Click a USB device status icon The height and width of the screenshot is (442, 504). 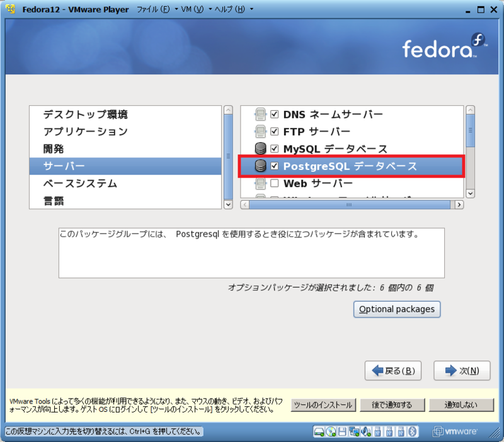point(377,433)
